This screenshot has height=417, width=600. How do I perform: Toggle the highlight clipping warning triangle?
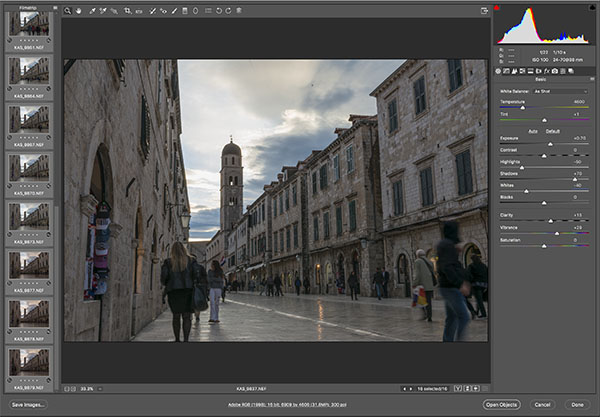(x=592, y=7)
